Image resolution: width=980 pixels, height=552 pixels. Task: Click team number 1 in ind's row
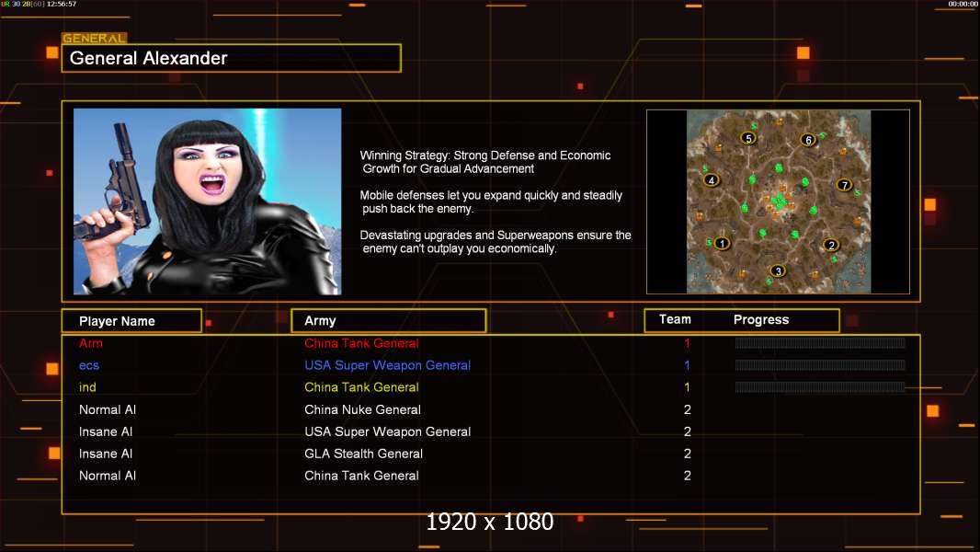click(x=687, y=387)
